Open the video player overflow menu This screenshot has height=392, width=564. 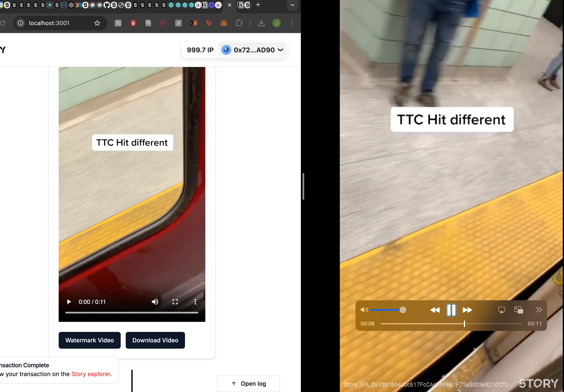click(x=195, y=302)
